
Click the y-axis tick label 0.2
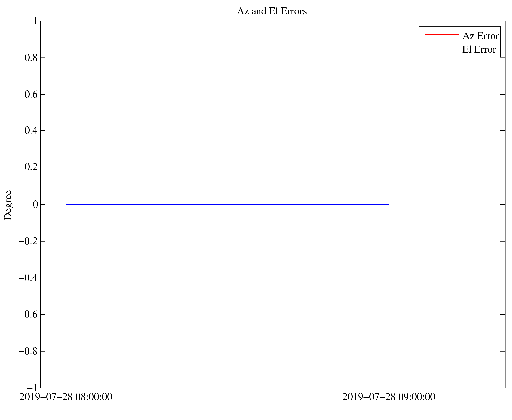(x=31, y=167)
